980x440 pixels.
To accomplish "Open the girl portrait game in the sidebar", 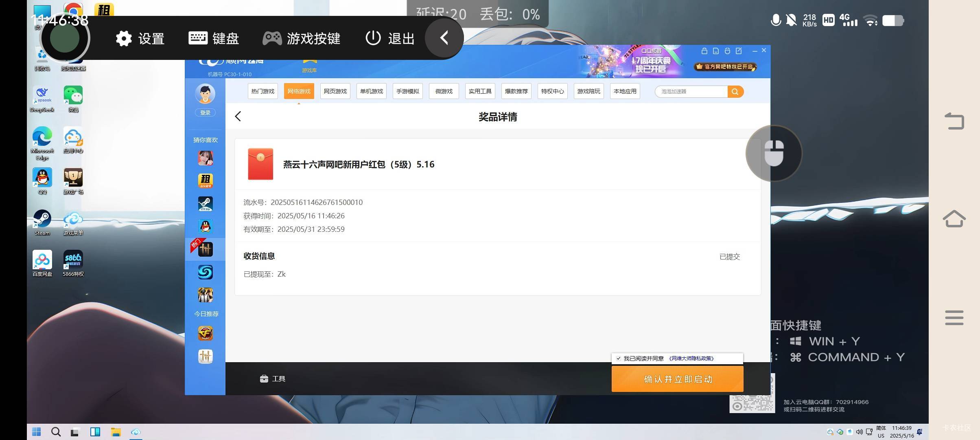I will click(205, 158).
